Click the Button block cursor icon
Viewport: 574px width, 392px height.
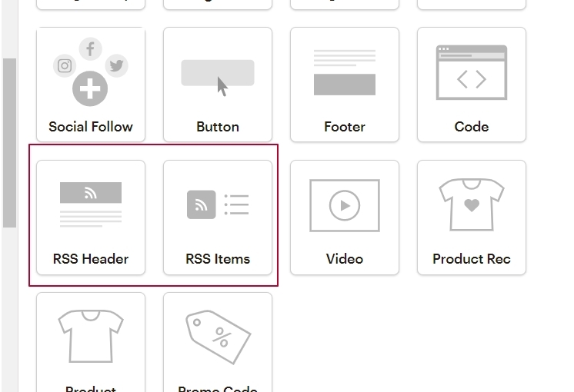pos(218,75)
